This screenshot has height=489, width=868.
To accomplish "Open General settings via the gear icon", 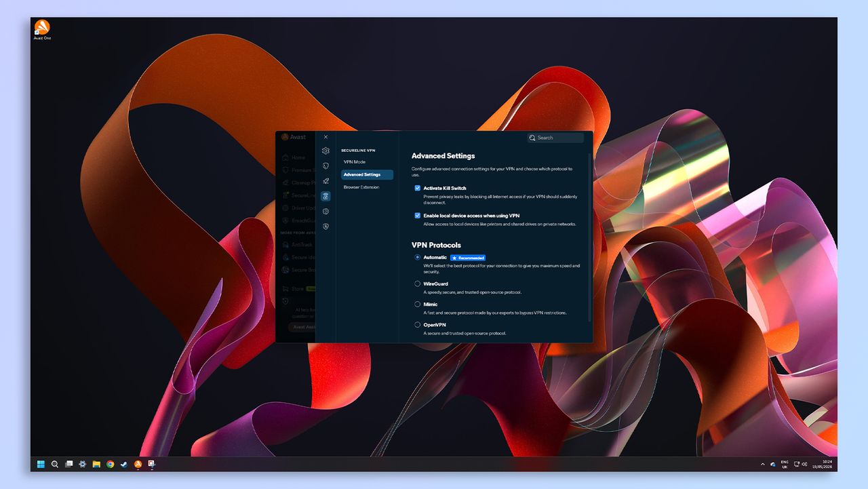I will click(x=325, y=151).
